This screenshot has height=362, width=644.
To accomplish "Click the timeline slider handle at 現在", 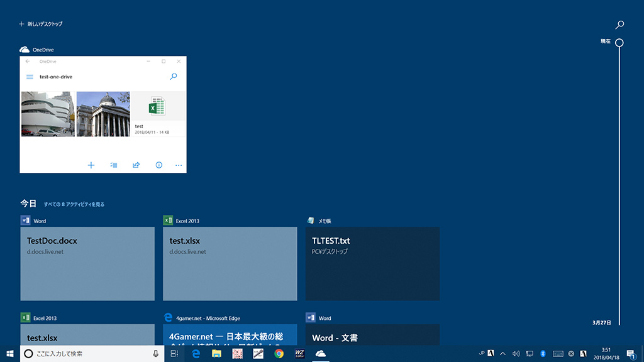I will pos(619,43).
